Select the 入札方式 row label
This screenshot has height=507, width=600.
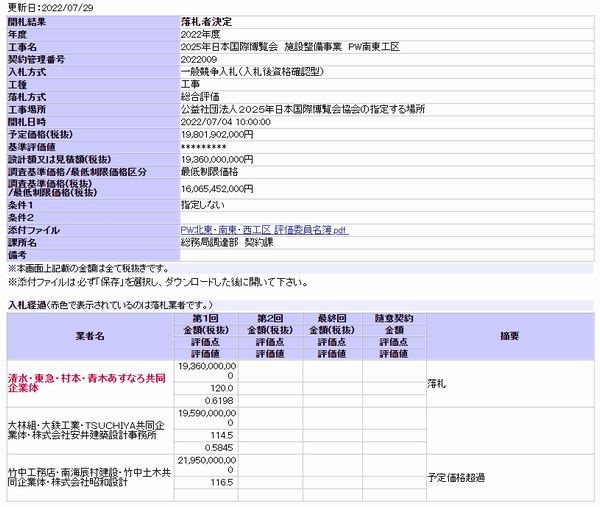[27, 72]
